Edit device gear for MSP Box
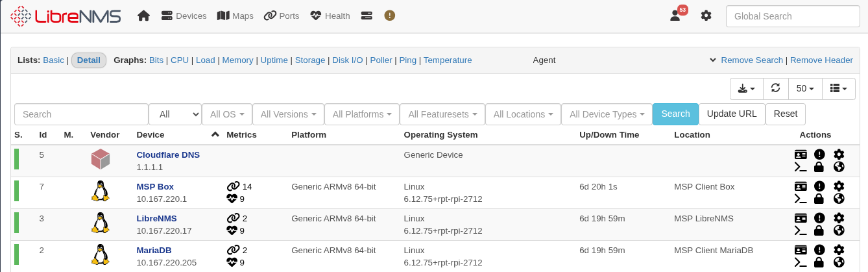This screenshot has width=868, height=272. click(x=839, y=186)
